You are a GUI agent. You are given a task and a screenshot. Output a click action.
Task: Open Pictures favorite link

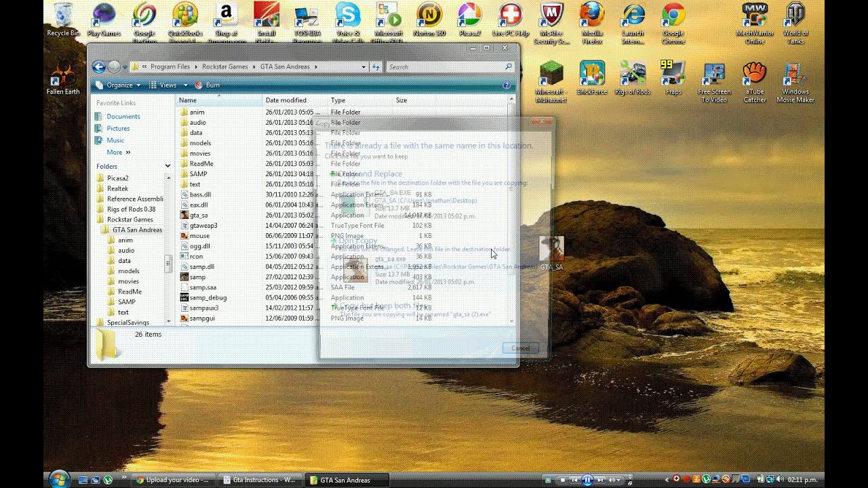pyautogui.click(x=117, y=128)
